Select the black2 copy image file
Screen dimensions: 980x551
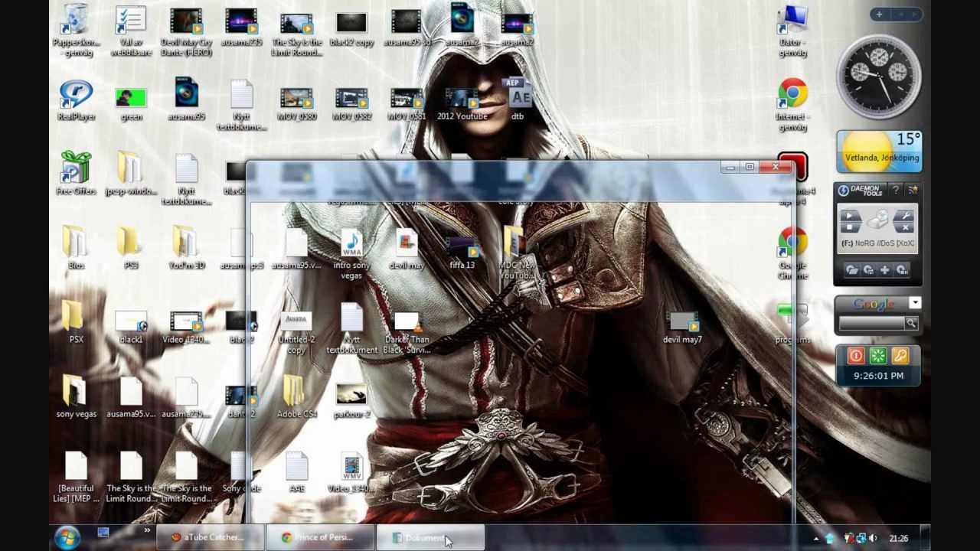(351, 29)
